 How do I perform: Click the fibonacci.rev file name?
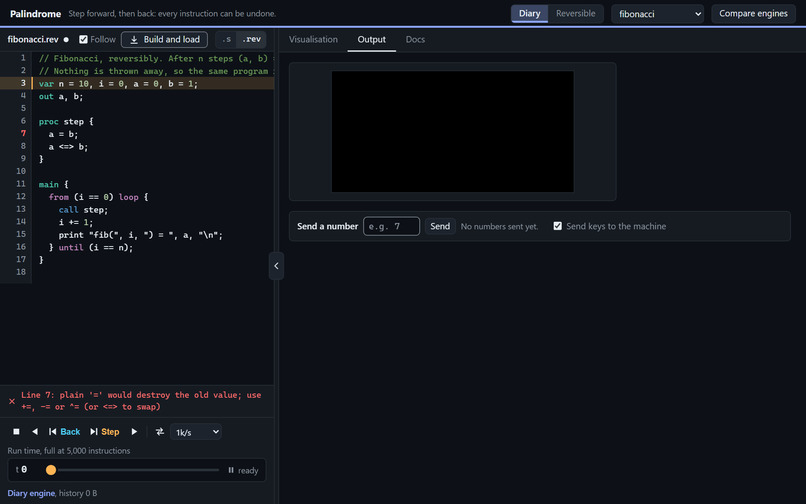pos(33,39)
